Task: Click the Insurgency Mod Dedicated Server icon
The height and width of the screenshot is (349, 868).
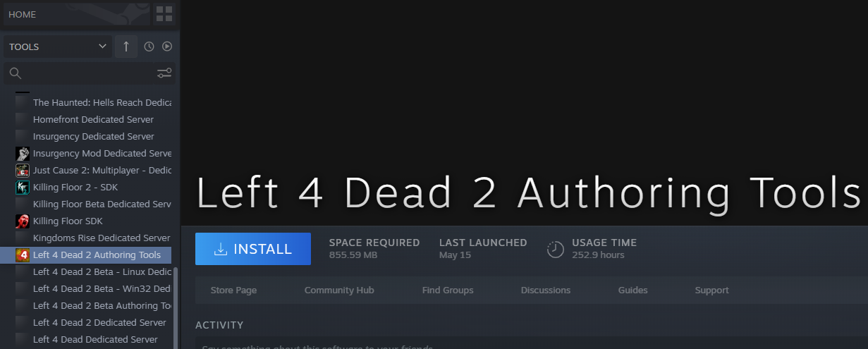Action: click(x=23, y=153)
